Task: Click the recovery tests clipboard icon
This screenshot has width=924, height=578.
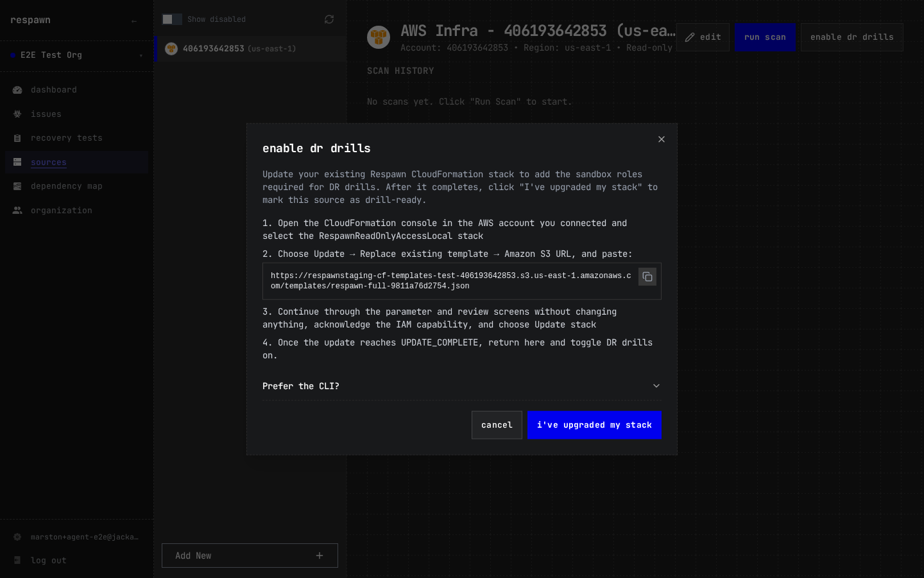Action: click(17, 138)
